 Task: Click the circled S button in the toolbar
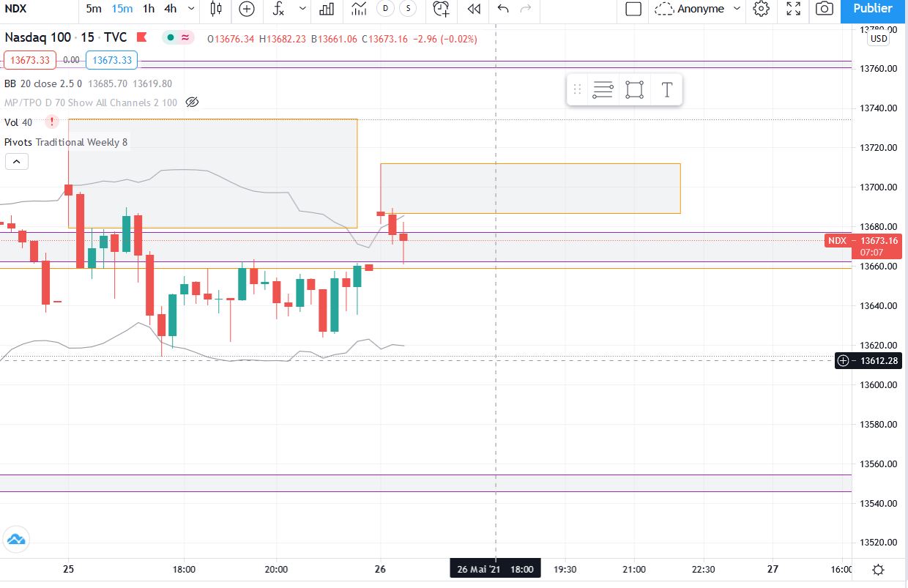coord(409,9)
